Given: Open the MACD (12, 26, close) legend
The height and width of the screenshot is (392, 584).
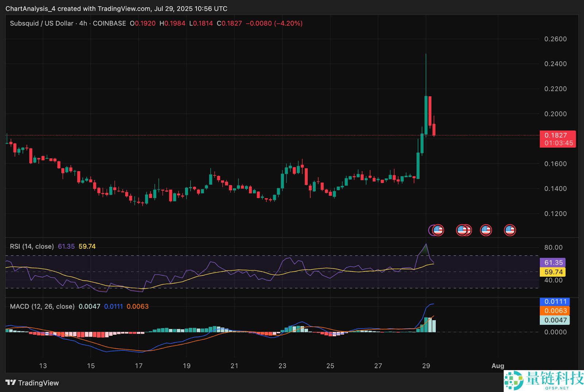Looking at the screenshot, I should tap(42, 306).
